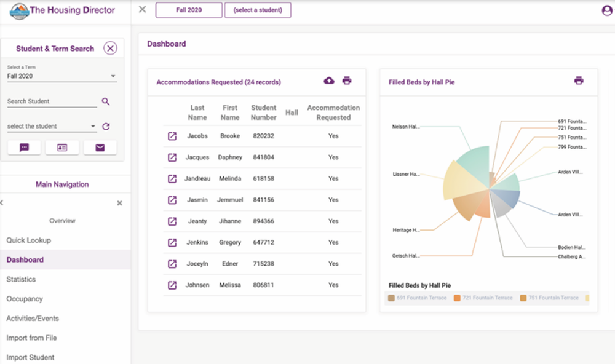The width and height of the screenshot is (615, 364).
Task: Open Import Student navigation item
Action: tap(30, 357)
